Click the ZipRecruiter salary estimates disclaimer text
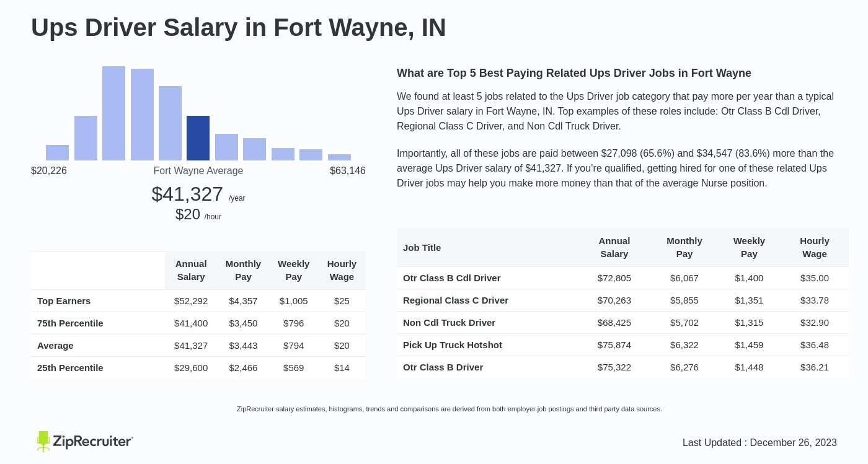 [x=449, y=409]
